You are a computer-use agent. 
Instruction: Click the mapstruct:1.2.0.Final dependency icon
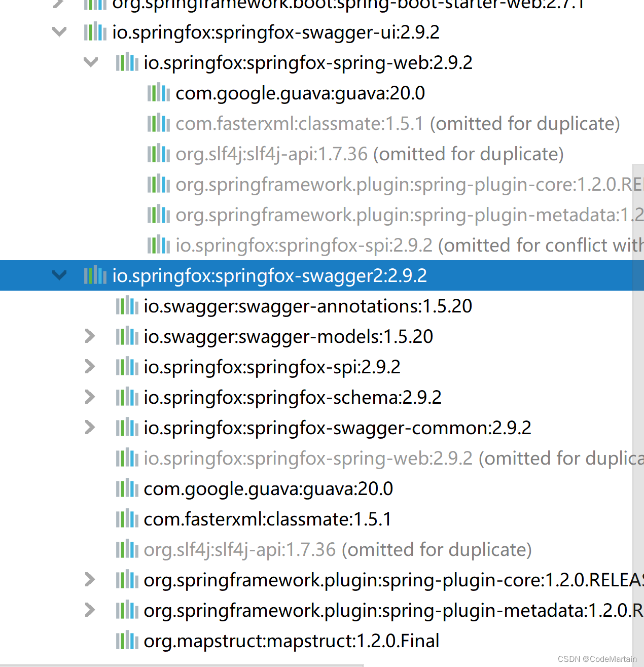127,641
